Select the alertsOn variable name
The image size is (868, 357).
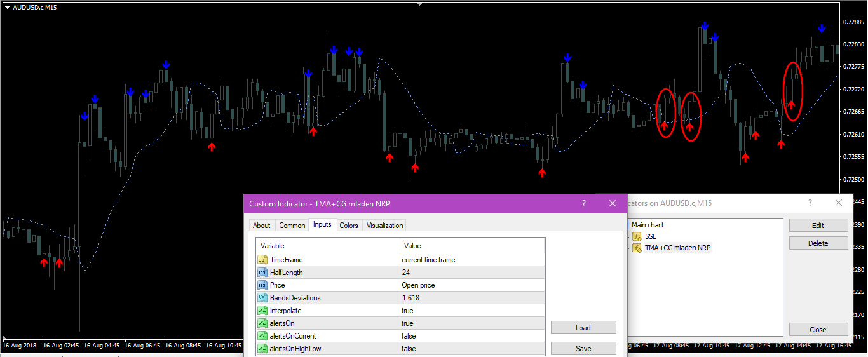click(x=283, y=323)
